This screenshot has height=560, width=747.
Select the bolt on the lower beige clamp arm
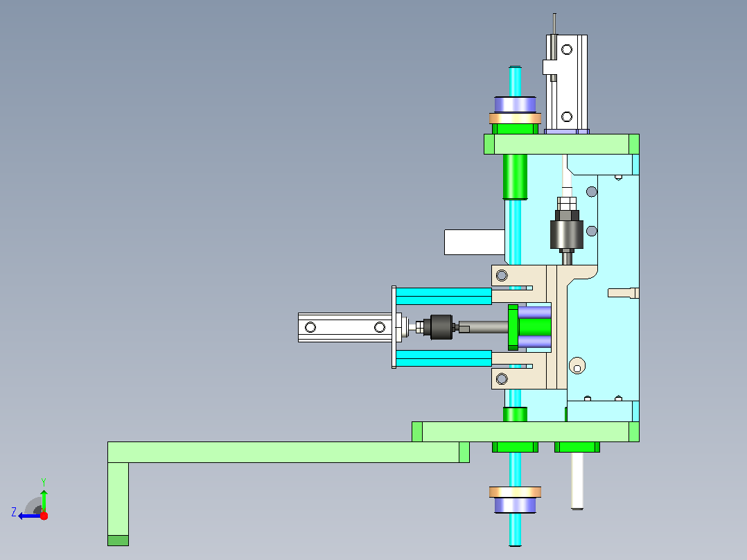(502, 379)
